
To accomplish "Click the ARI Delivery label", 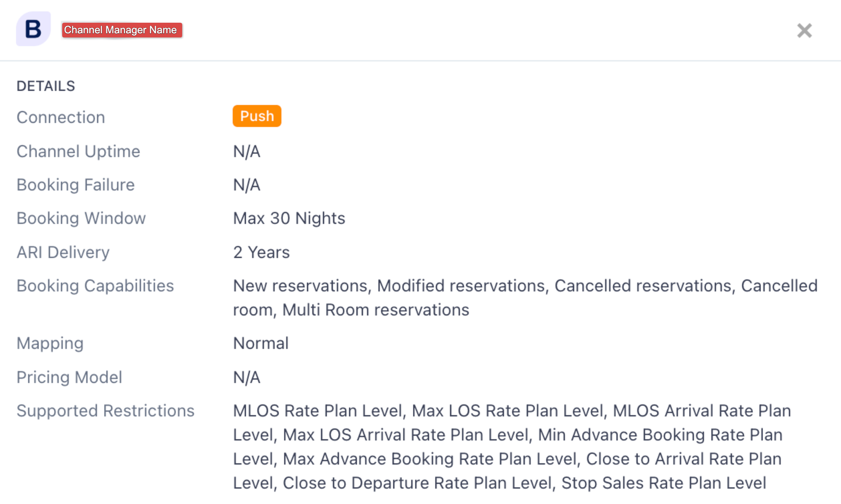I will pos(63,252).
